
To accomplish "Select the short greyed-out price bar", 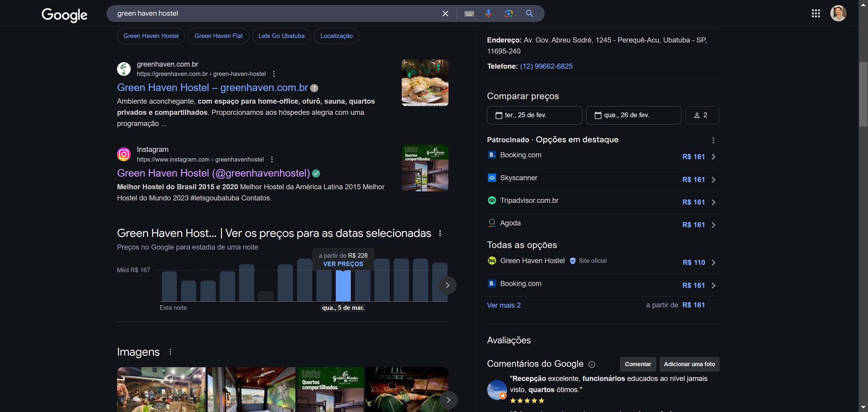I will click(266, 296).
